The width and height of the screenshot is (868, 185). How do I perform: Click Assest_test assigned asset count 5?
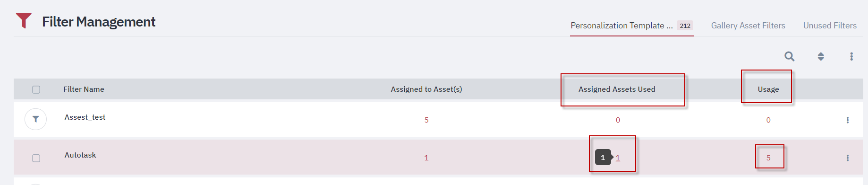pos(426,120)
